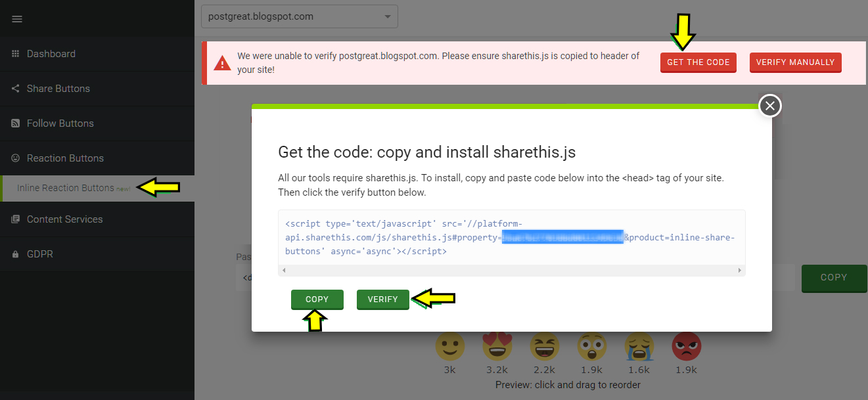Select the angry red reaction emoji
This screenshot has width=868, height=400.
coord(686,345)
